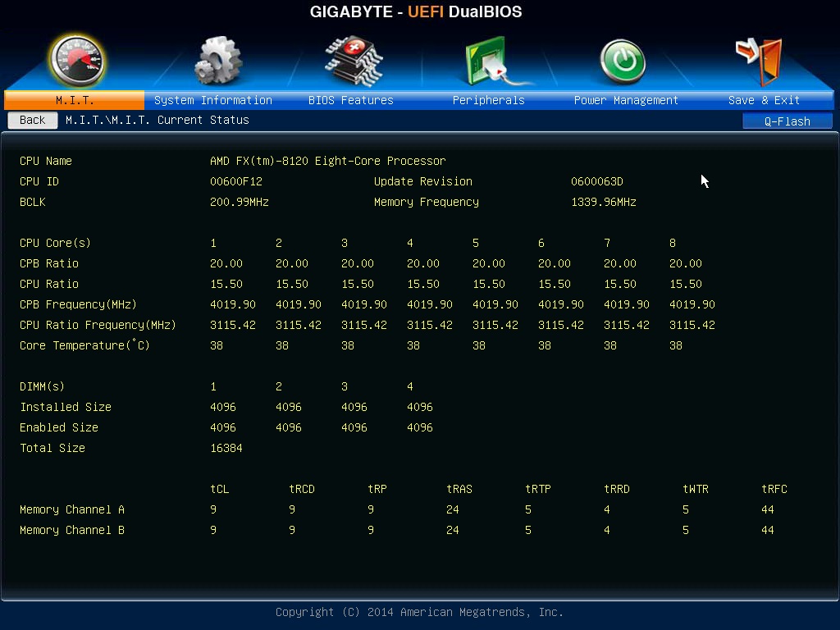This screenshot has width=840, height=630.
Task: Click the DIMM(s) row label
Action: point(42,386)
